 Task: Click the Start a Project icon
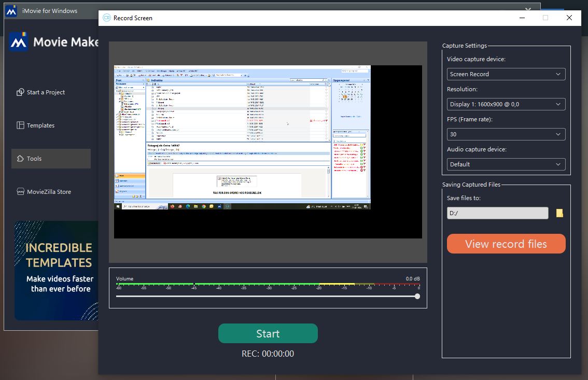tap(21, 92)
